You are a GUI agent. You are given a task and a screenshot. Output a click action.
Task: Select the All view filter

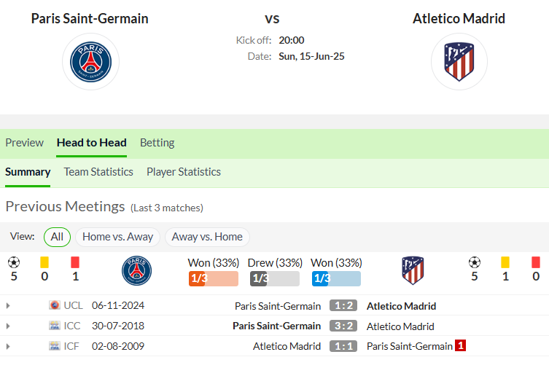[57, 237]
